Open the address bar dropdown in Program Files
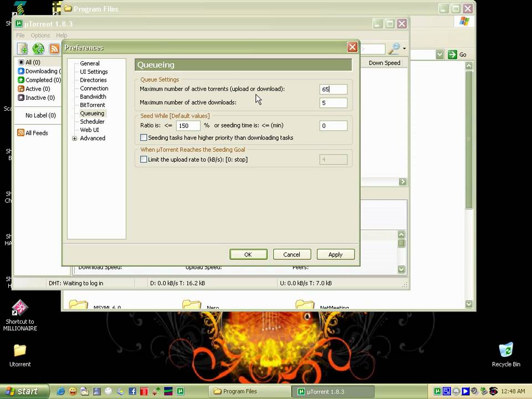 [x=439, y=54]
